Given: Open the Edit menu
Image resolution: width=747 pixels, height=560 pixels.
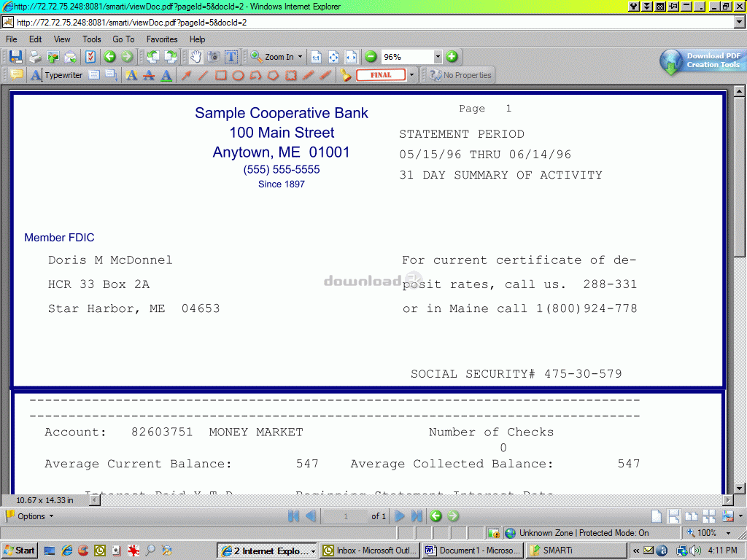Looking at the screenshot, I should click(35, 39).
